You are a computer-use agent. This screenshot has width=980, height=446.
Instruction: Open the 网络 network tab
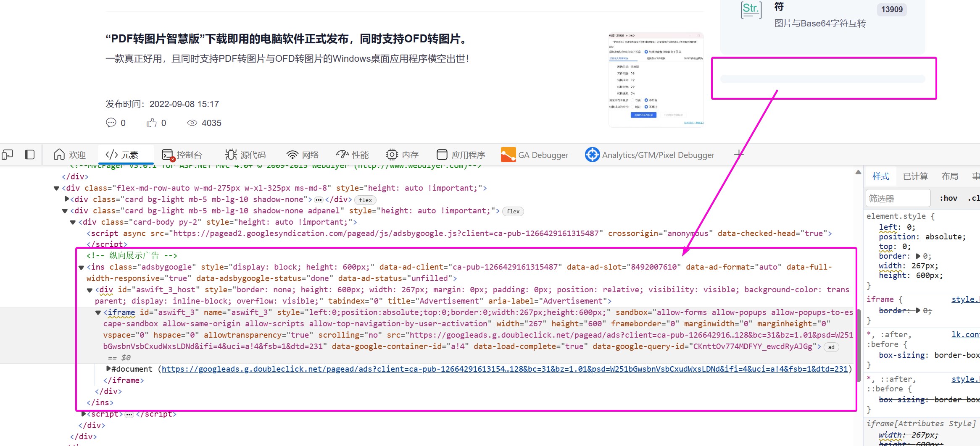(303, 155)
